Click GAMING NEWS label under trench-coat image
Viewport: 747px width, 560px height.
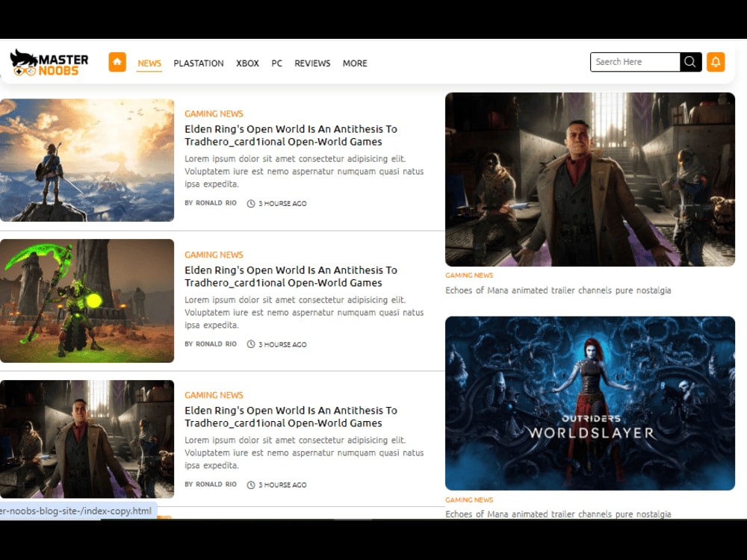coord(469,276)
